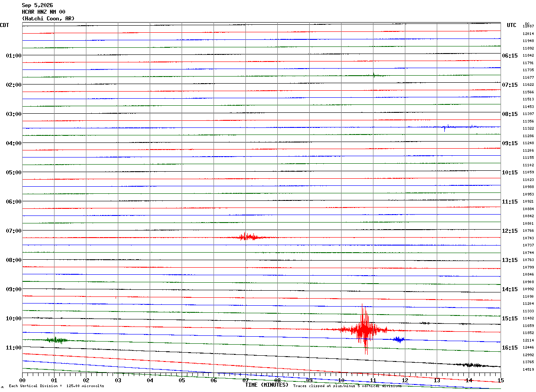Screen dimensions: 536x392
Task: Click the CDT column header
Action: tap(4, 25)
